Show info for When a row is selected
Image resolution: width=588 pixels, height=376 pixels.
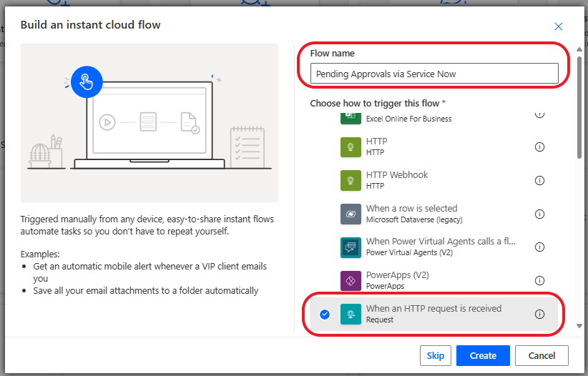539,214
